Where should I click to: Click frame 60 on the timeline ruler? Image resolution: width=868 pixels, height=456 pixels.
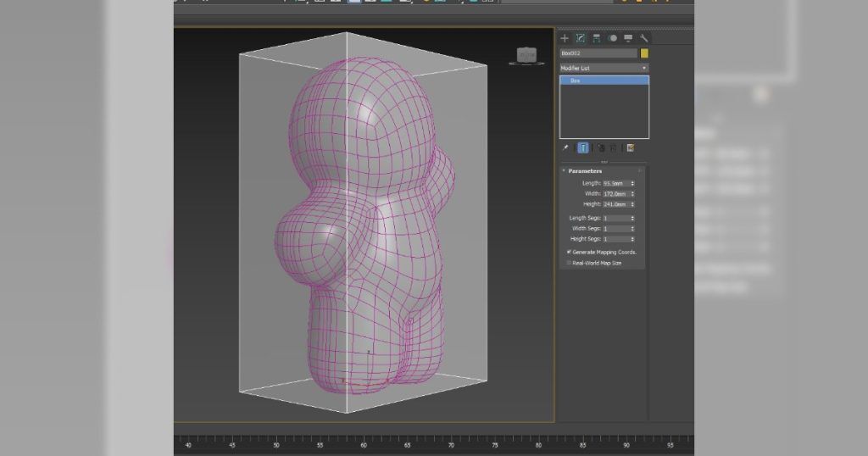tap(363, 445)
